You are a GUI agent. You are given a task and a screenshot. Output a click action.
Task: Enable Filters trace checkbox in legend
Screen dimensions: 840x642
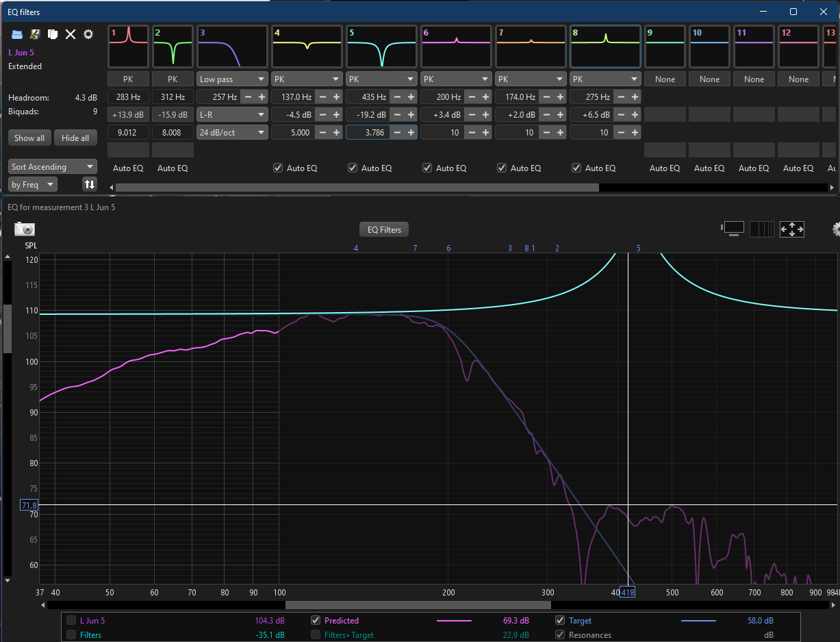coord(71,635)
